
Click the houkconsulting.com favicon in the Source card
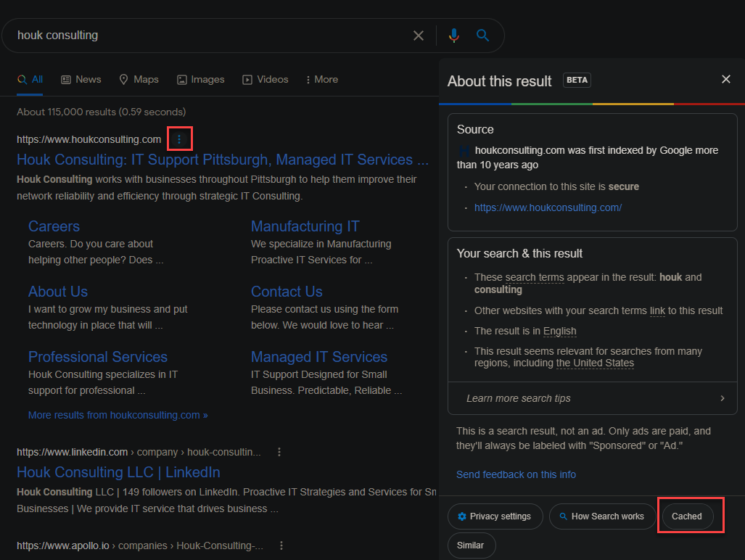pyautogui.click(x=464, y=151)
